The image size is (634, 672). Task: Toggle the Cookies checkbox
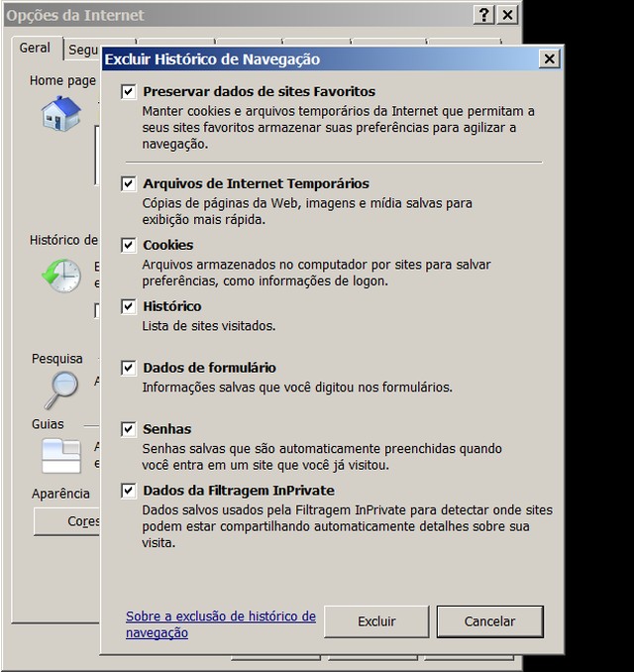(x=129, y=245)
